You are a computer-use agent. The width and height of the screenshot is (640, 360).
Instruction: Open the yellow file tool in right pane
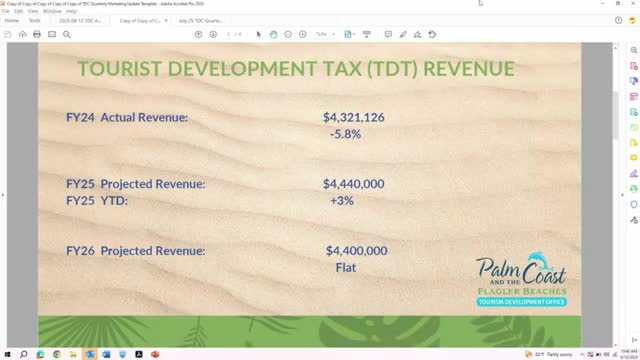(x=634, y=142)
